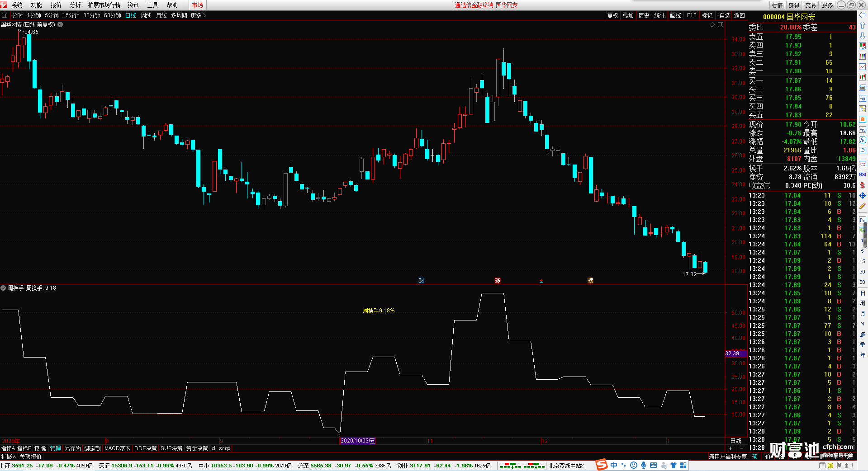
Task: Click the diamond expander near chart top right
Action: point(712,24)
